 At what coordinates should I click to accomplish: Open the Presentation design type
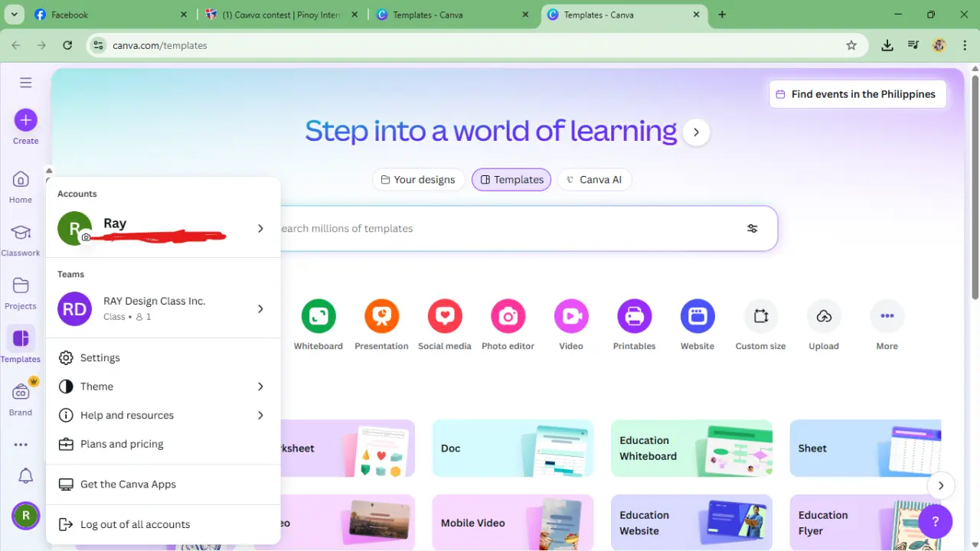(381, 325)
